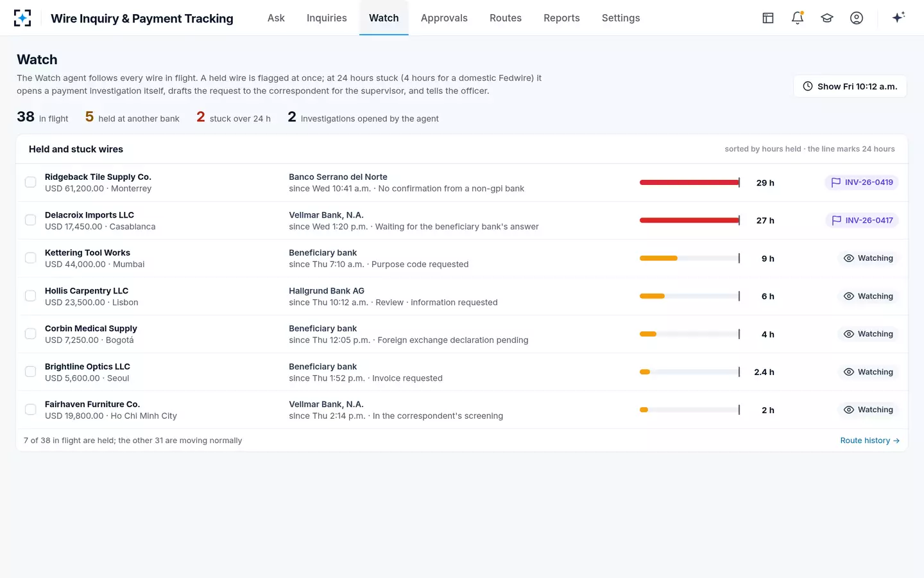Open the Settings tab
924x578 pixels.
(x=620, y=18)
